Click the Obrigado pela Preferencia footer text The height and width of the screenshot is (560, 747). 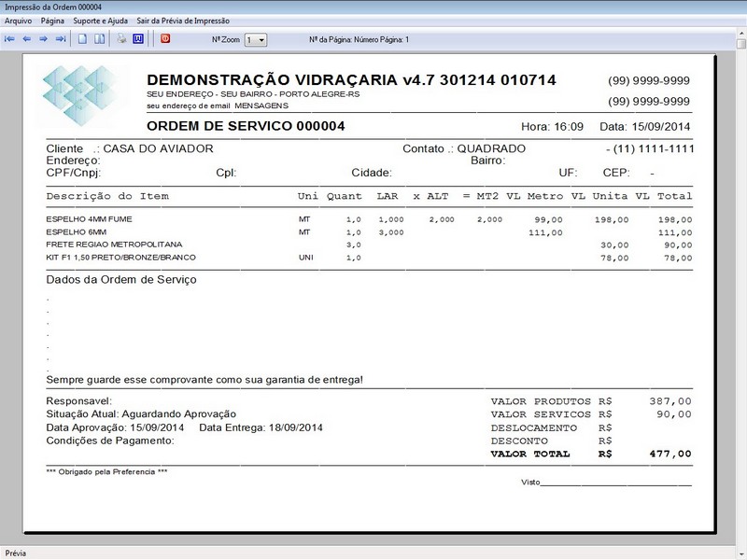[106, 472]
